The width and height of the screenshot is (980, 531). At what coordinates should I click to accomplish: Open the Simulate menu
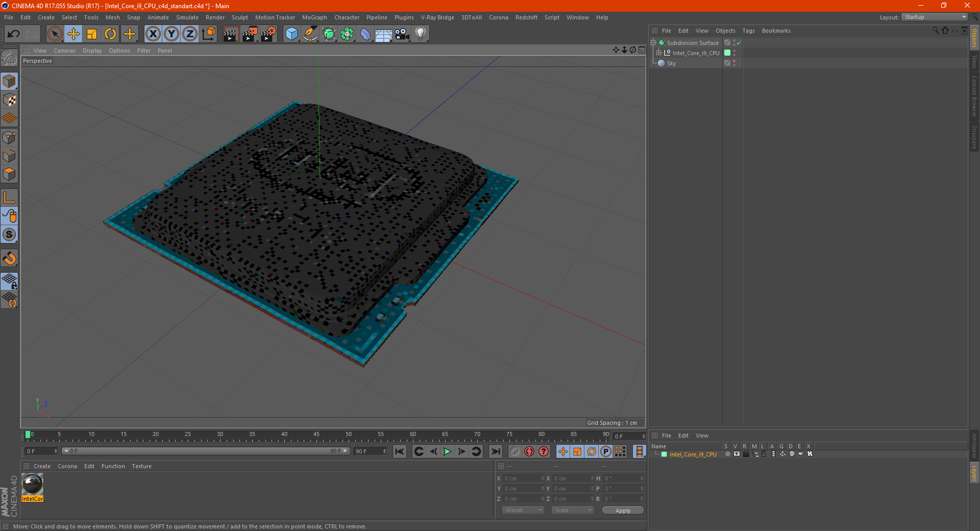(187, 17)
